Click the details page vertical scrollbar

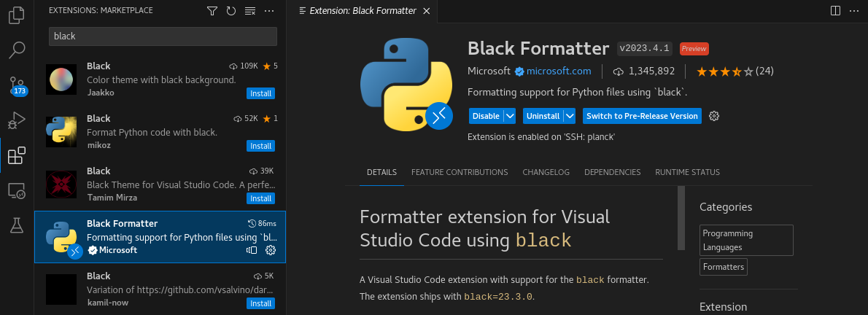[681, 217]
